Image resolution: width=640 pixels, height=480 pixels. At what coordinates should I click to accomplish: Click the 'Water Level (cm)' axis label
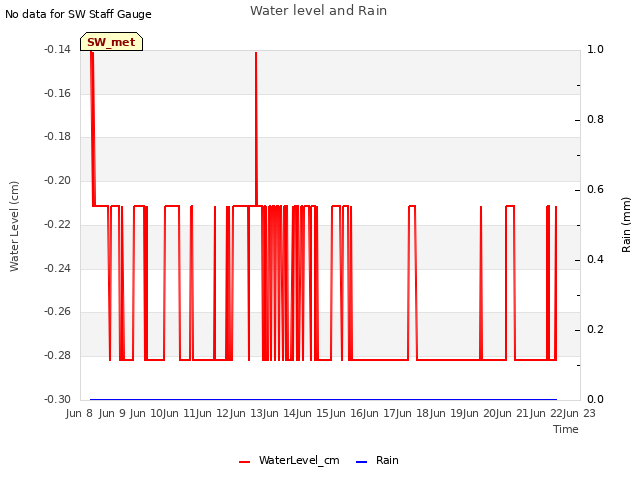[14, 227]
